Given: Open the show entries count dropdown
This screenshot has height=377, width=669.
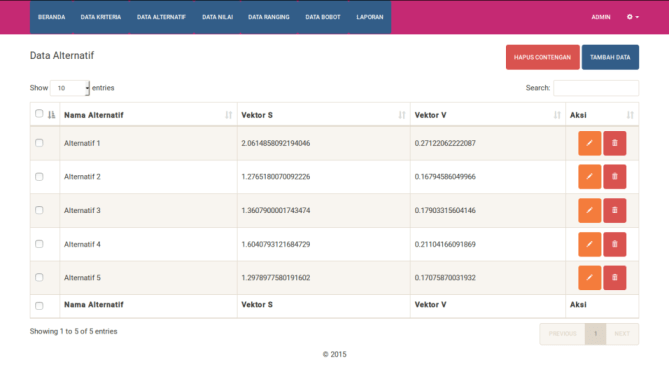Looking at the screenshot, I should (x=70, y=88).
